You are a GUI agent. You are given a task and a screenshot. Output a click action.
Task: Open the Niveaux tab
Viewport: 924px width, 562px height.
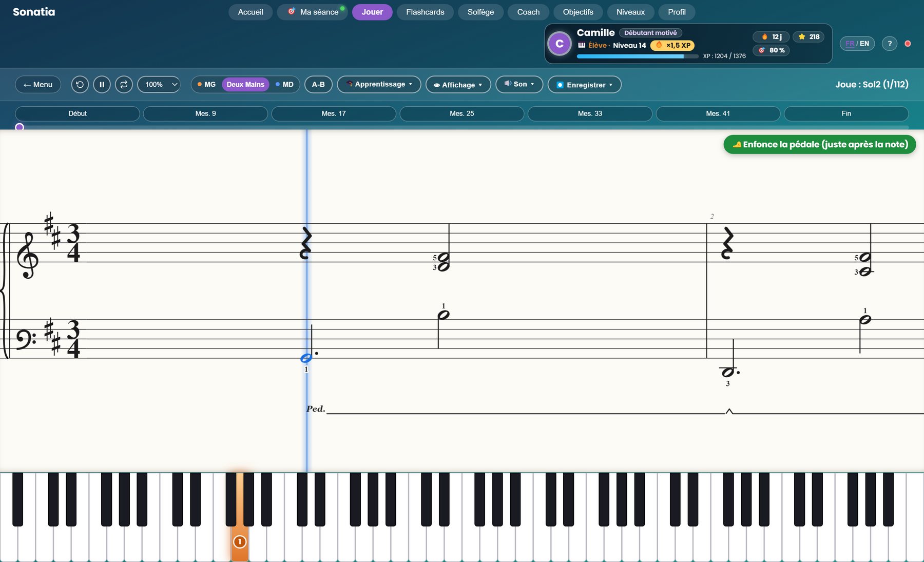coord(630,12)
